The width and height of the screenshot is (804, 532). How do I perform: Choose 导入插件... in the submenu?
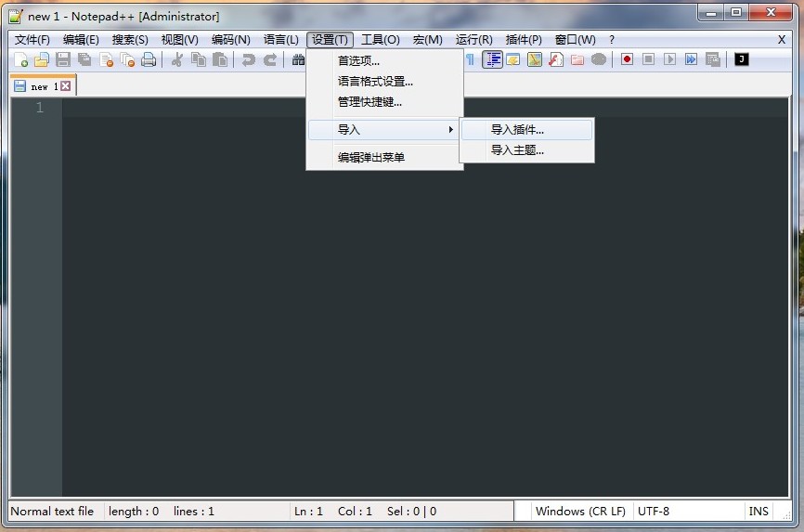click(527, 130)
